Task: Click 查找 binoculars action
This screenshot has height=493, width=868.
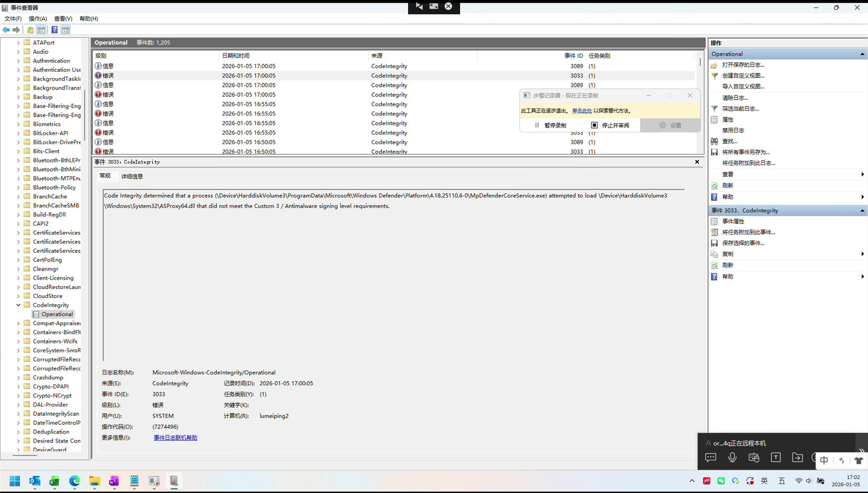Action: pyautogui.click(x=729, y=141)
